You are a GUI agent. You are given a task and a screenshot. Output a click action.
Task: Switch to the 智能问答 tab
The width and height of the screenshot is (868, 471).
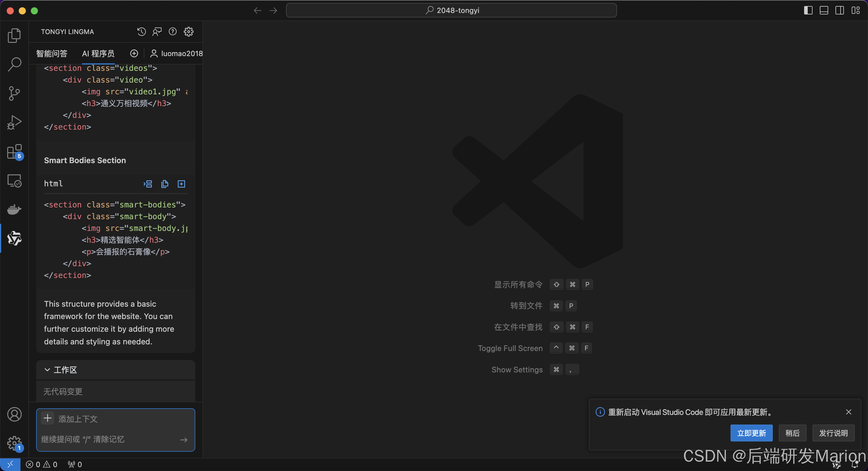click(x=52, y=53)
